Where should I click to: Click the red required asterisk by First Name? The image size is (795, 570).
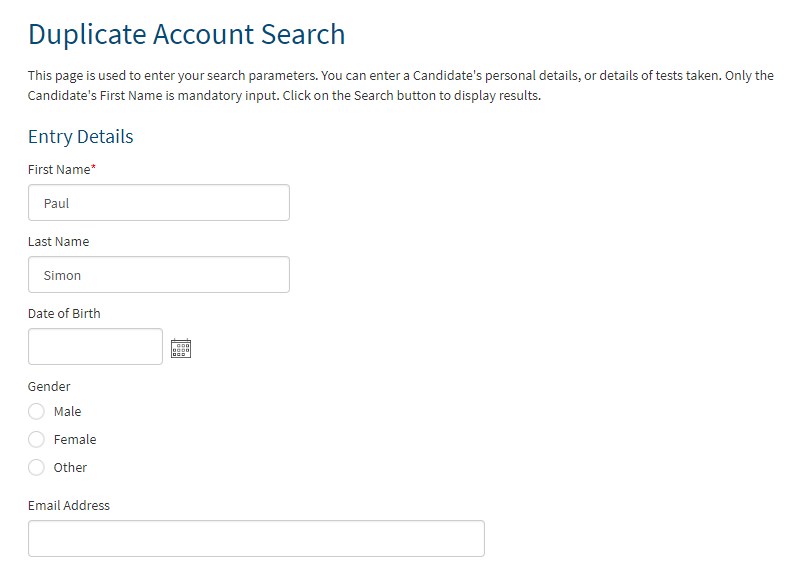(x=93, y=167)
